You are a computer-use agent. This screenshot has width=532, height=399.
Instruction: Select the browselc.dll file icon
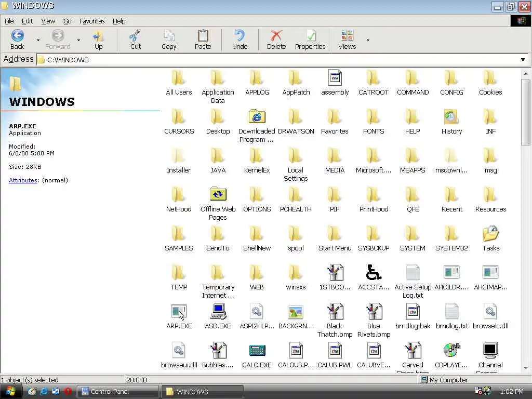[x=490, y=312]
